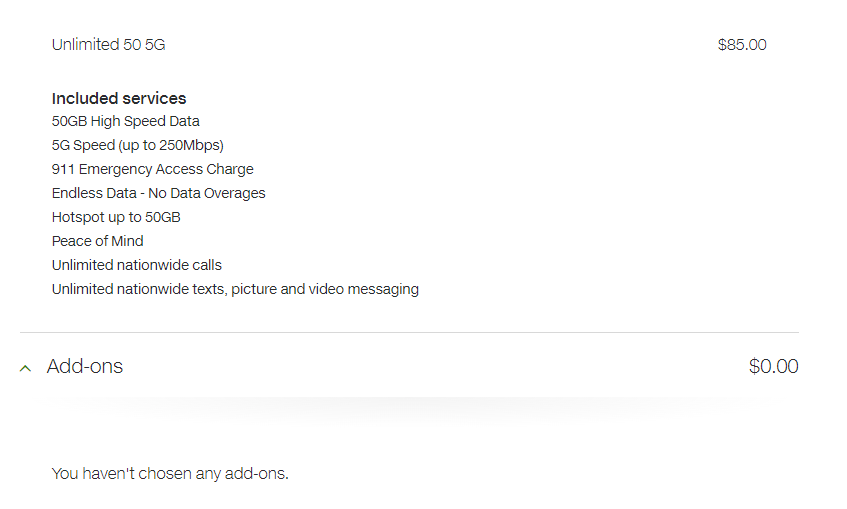Click the Included services heading
The height and width of the screenshot is (509, 847).
coord(119,98)
